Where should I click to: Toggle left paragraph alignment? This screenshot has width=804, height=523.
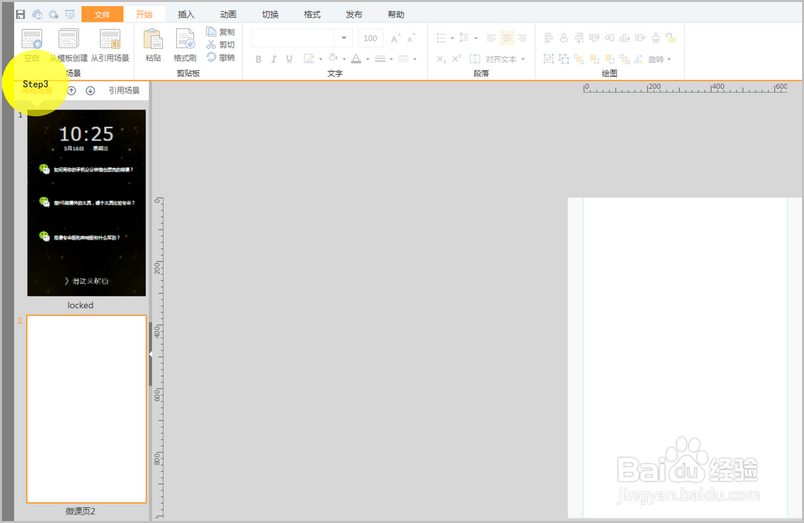491,38
